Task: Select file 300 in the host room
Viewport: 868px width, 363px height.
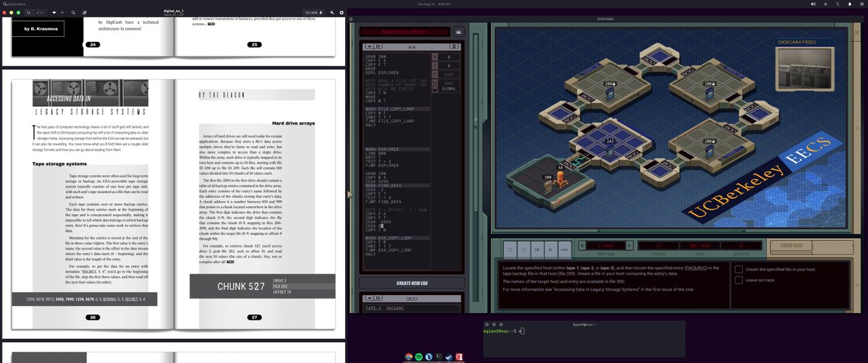Action: (548, 185)
